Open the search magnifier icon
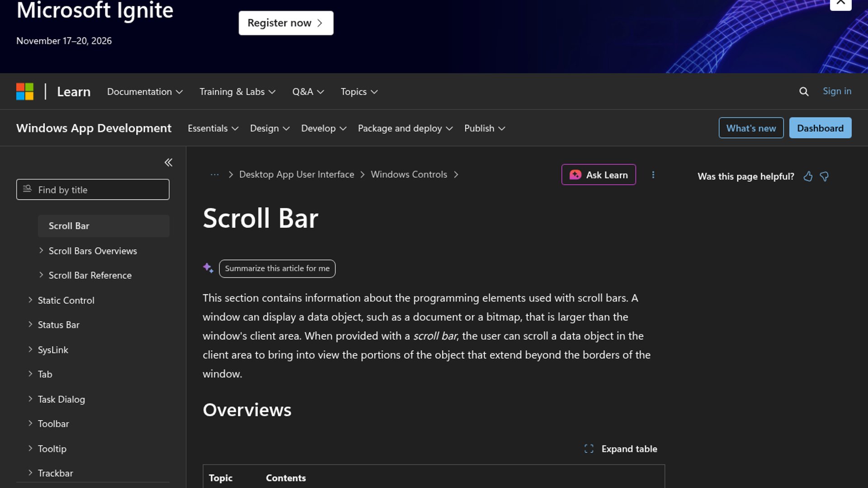Viewport: 868px width, 488px height. click(x=804, y=92)
